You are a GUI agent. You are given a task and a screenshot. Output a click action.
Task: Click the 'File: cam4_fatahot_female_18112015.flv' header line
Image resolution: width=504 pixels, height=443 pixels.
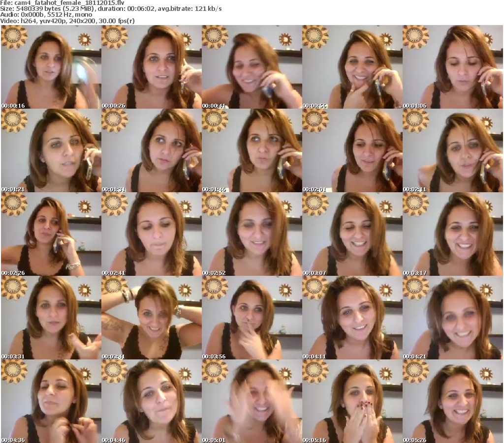[x=63, y=3]
